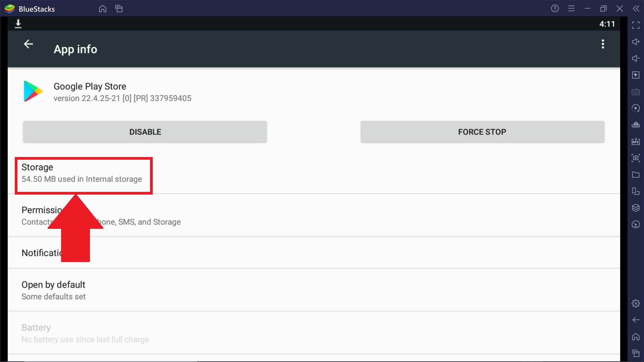644x362 pixels.
Task: Decrease volume using the sidebar speaker icon
Action: click(636, 58)
